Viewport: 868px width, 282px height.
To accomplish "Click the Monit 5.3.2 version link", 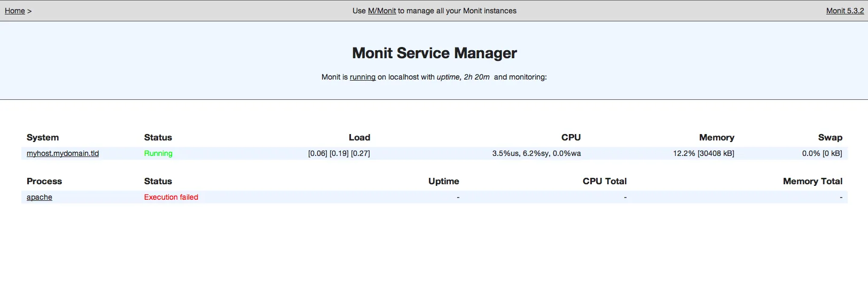I will [x=844, y=11].
